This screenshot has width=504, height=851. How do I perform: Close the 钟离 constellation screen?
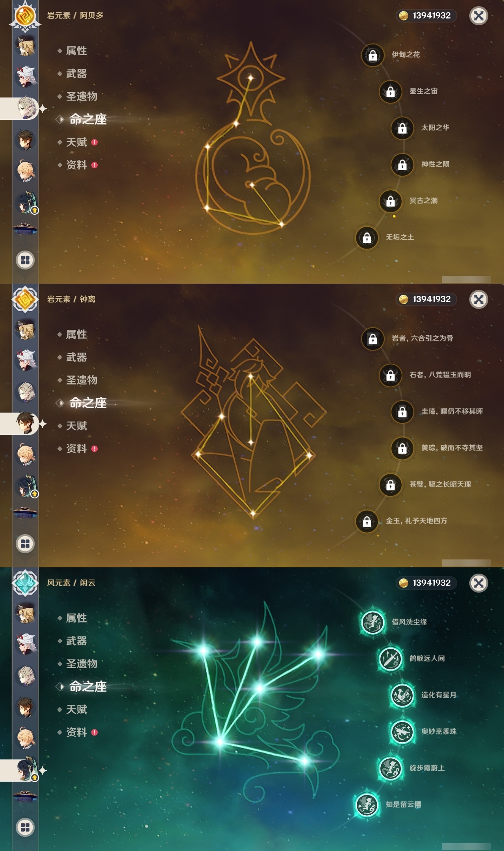click(x=479, y=299)
